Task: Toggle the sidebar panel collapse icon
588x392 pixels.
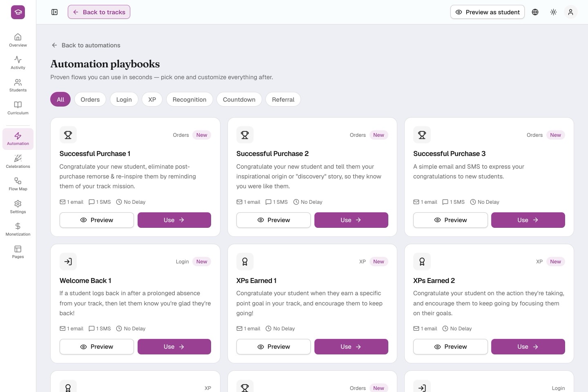Action: pos(55,12)
